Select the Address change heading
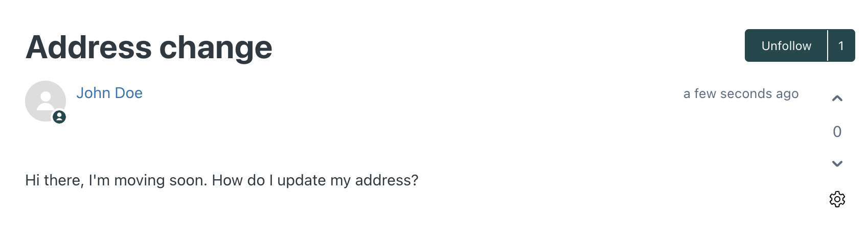 click(x=149, y=47)
